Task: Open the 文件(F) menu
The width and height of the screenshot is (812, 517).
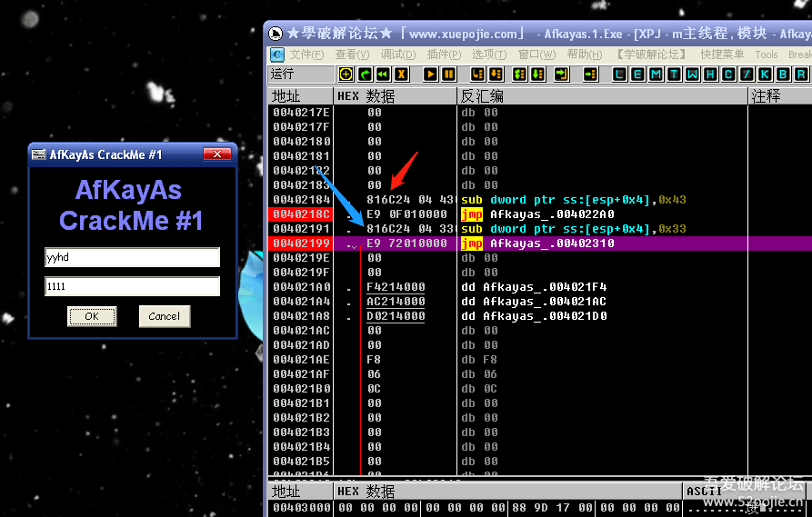Action: tap(306, 55)
